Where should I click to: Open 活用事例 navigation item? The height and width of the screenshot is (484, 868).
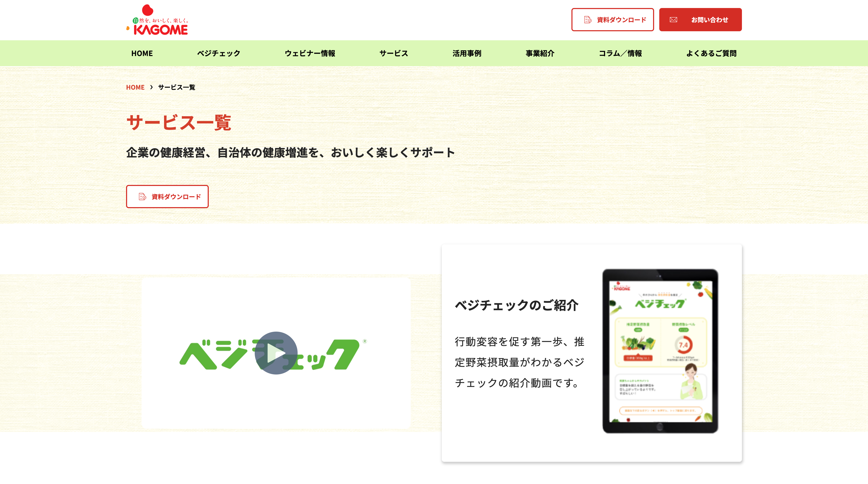[x=467, y=53]
